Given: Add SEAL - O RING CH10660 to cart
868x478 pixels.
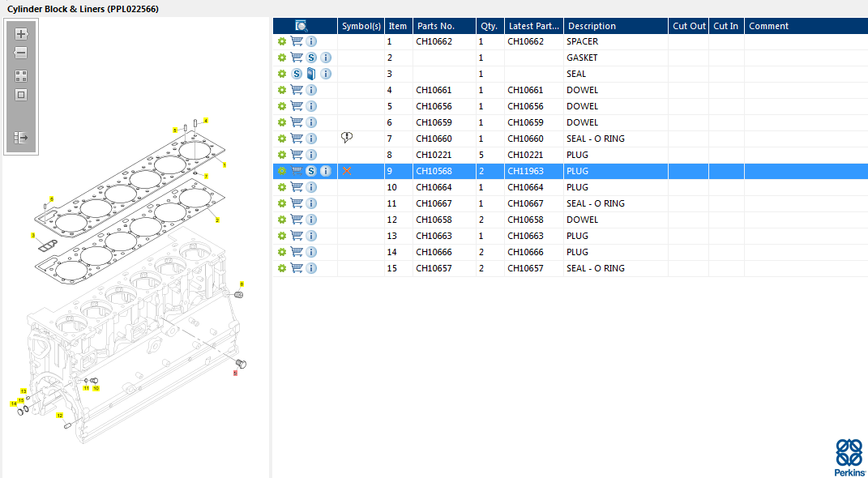Looking at the screenshot, I should [x=297, y=139].
